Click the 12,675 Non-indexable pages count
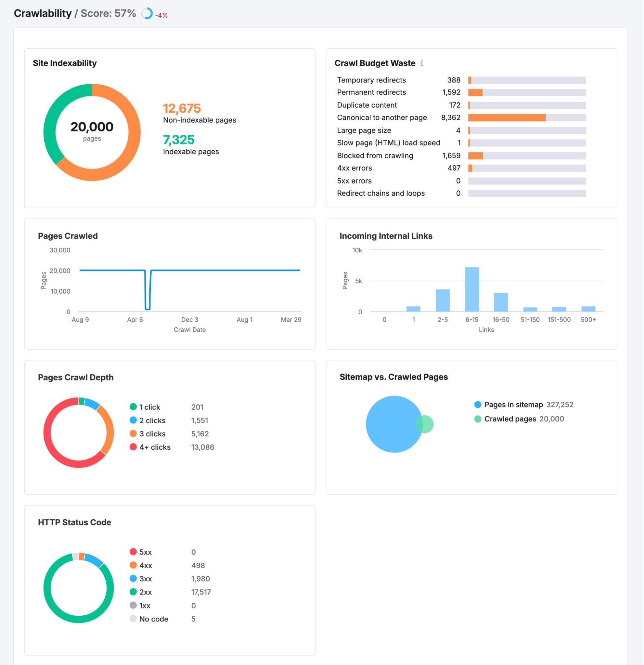Viewport: 644px width, 665px height. tap(182, 108)
